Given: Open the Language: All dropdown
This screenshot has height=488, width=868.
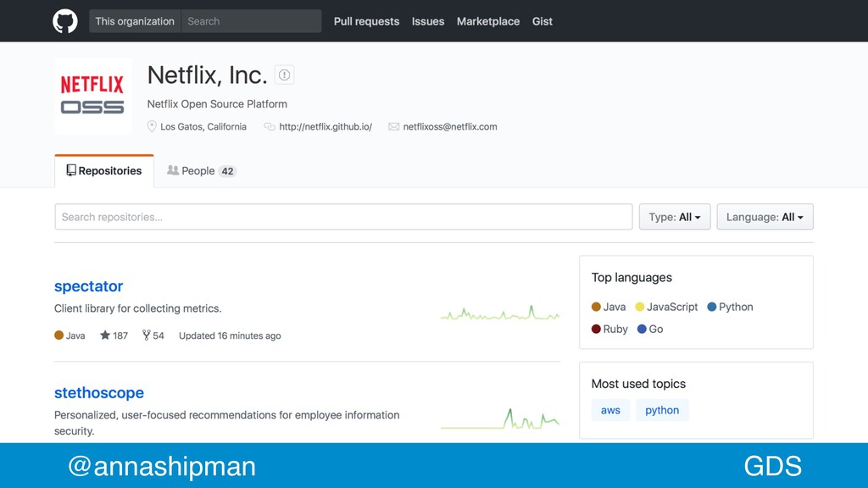Looking at the screenshot, I should (765, 217).
